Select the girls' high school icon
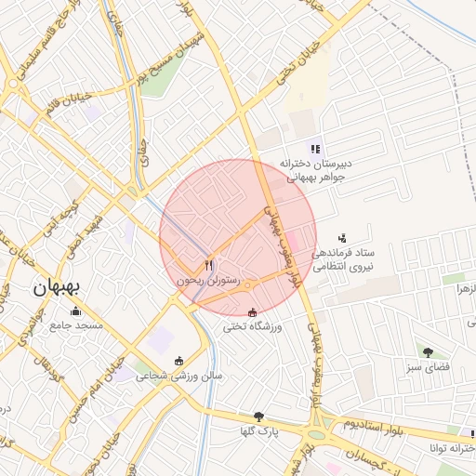The width and height of the screenshot is (476, 476). (315, 150)
